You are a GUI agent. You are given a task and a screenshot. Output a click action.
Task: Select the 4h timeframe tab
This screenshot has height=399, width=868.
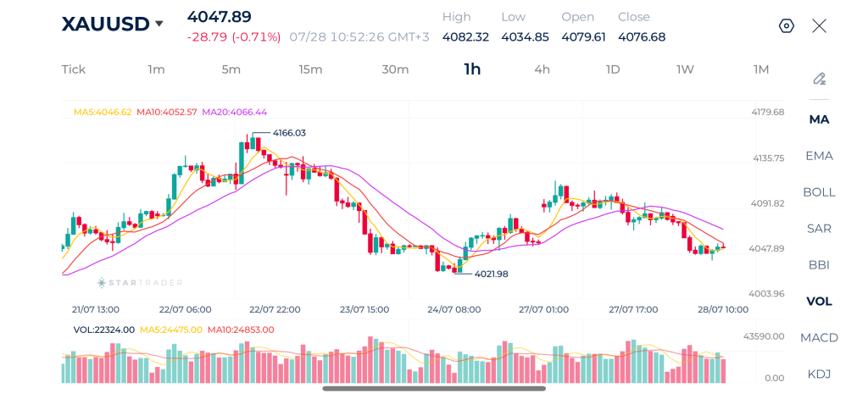tap(542, 69)
